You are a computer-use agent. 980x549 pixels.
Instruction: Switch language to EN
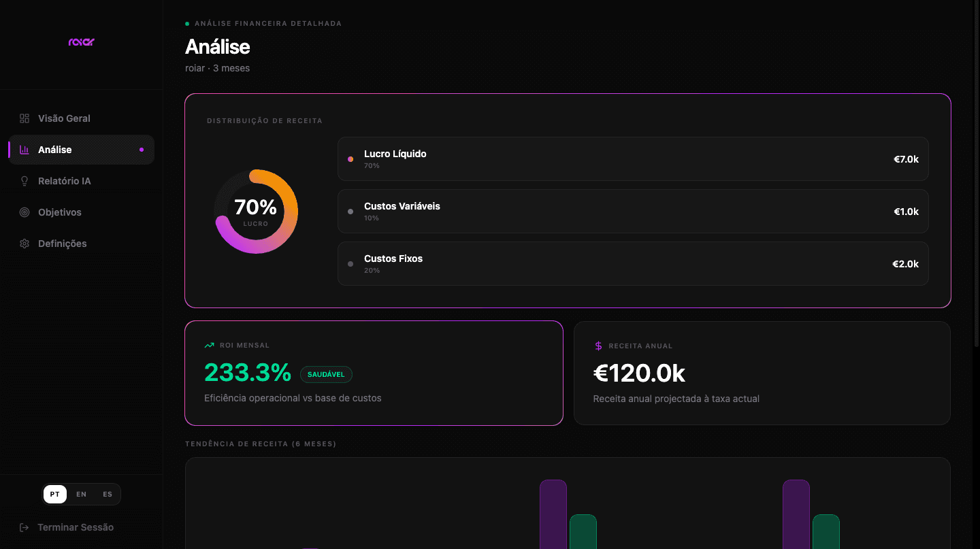pyautogui.click(x=82, y=495)
